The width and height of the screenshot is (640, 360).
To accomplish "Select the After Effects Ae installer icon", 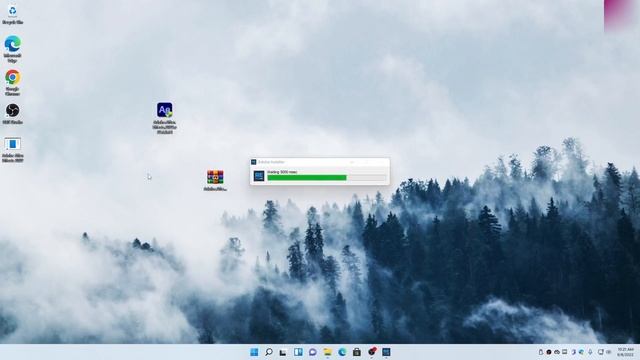I will [164, 118].
